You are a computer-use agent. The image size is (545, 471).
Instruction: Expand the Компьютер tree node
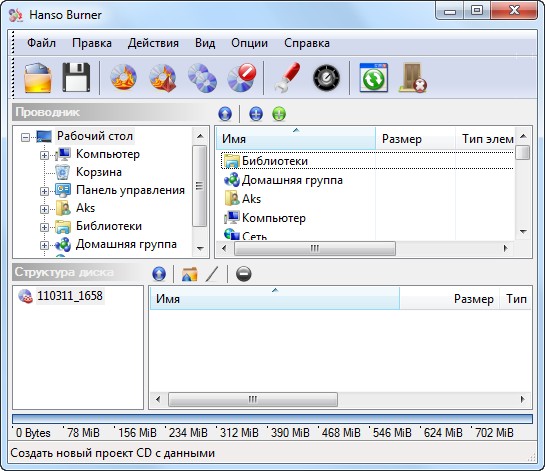tap(44, 155)
